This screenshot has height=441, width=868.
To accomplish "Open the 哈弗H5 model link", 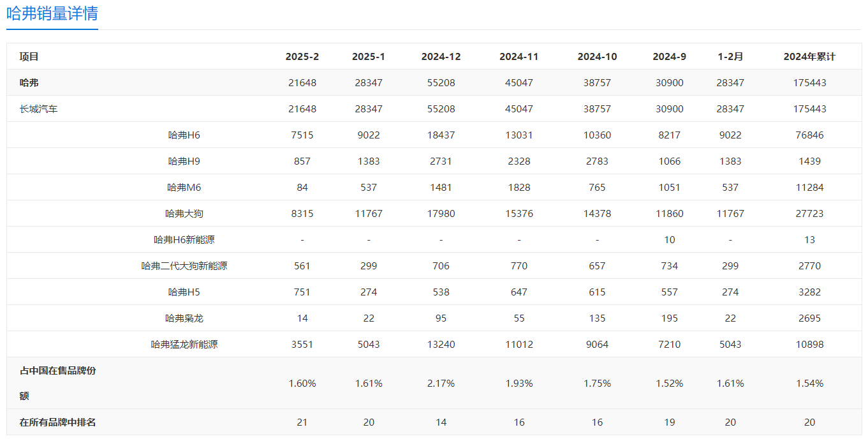I will click(184, 292).
